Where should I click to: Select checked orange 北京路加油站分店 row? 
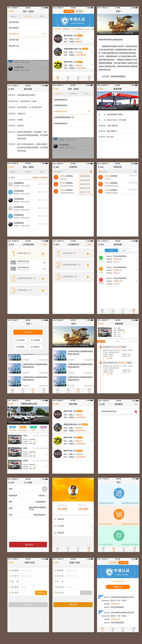point(73,111)
